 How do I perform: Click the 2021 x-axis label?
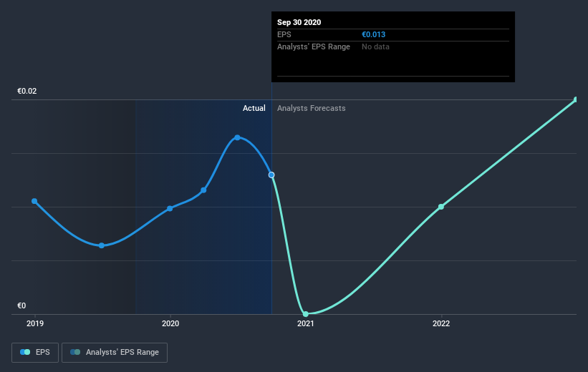tap(306, 323)
